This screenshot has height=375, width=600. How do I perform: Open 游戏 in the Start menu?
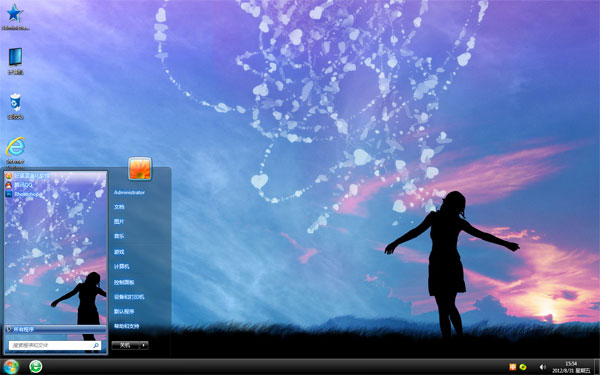point(119,252)
